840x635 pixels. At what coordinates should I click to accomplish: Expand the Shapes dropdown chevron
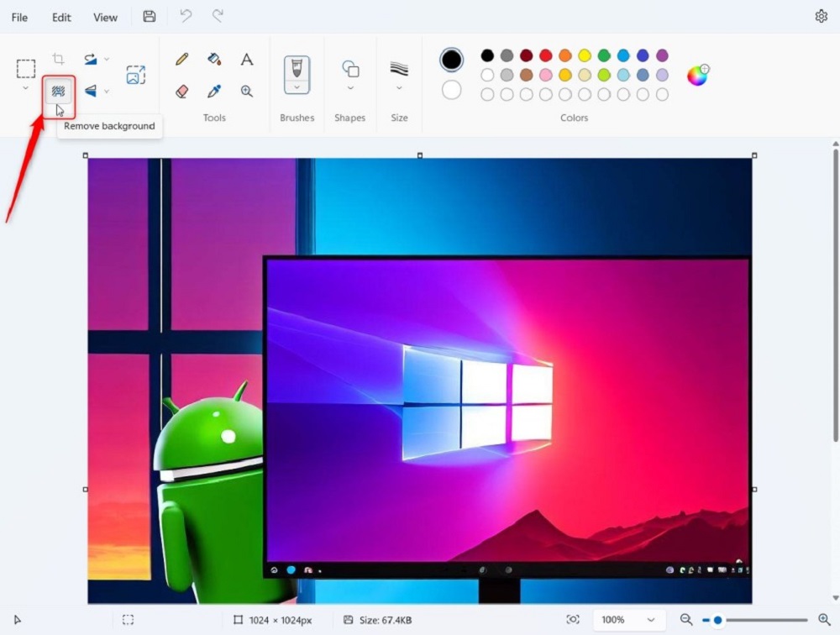[350, 88]
